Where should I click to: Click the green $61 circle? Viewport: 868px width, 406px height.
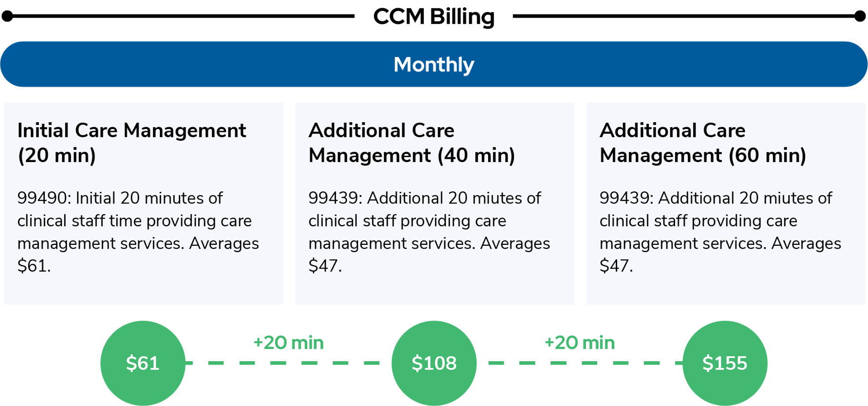pyautogui.click(x=143, y=363)
